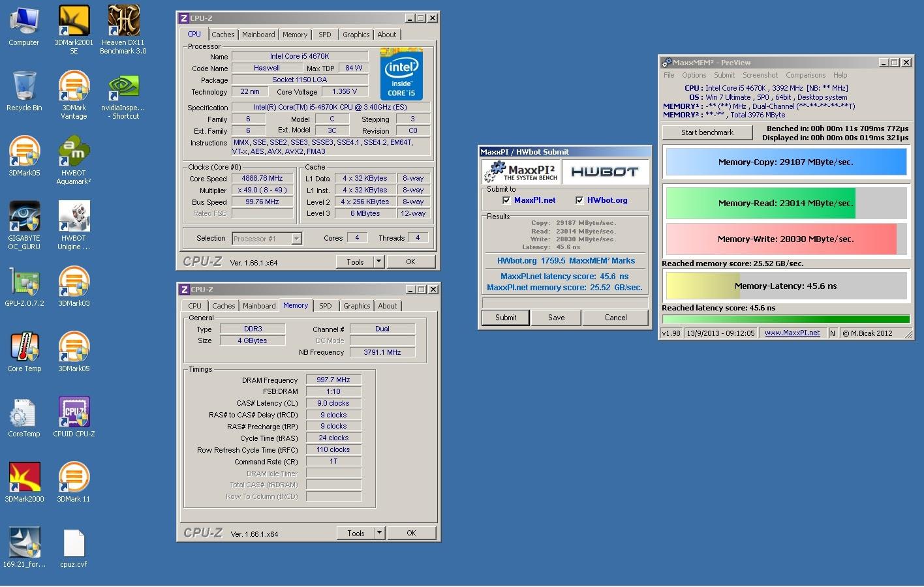Open Core Temp thermometer icon
The width and height of the screenshot is (924, 587).
click(24, 346)
